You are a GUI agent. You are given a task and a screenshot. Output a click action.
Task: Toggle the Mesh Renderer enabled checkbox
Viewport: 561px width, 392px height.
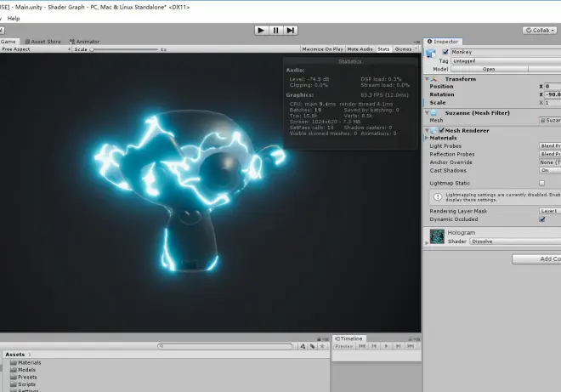click(441, 130)
